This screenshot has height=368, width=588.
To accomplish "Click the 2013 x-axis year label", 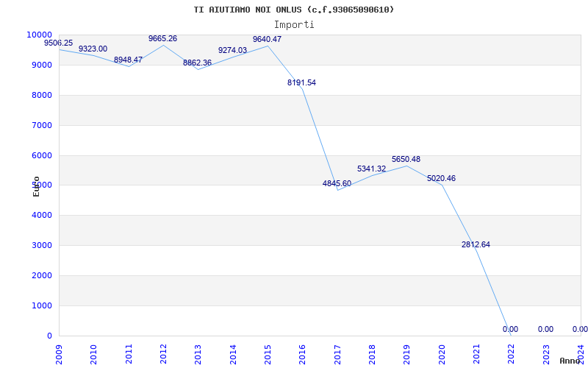I will point(198,355).
